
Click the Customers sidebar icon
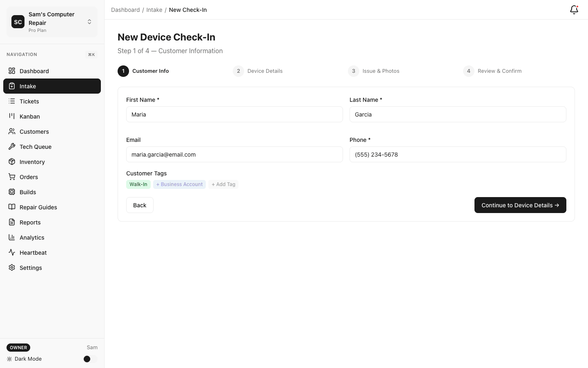point(12,131)
